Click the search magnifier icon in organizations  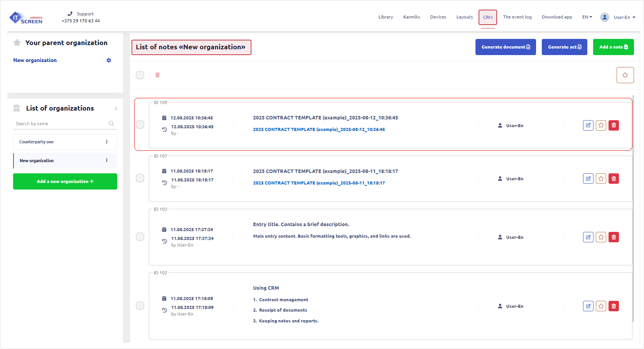click(111, 124)
